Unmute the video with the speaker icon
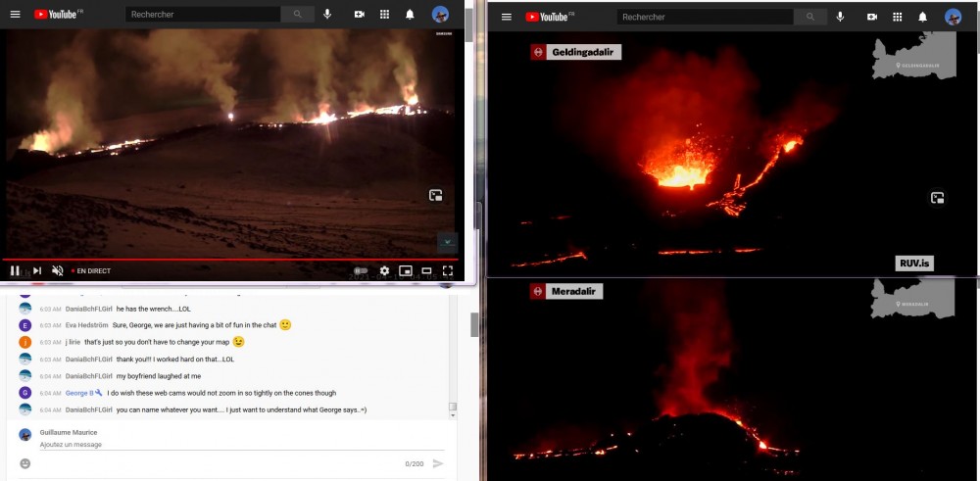The height and width of the screenshot is (481, 980). tap(57, 270)
